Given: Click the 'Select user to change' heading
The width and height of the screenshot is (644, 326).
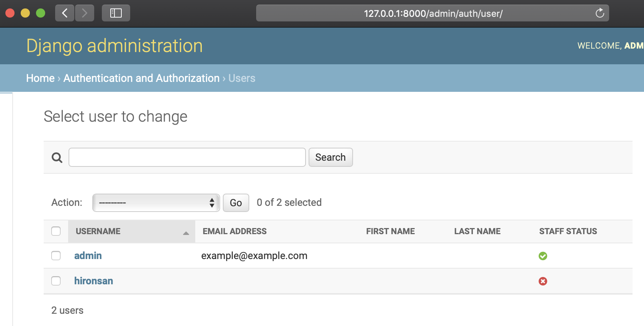Looking at the screenshot, I should (x=116, y=117).
